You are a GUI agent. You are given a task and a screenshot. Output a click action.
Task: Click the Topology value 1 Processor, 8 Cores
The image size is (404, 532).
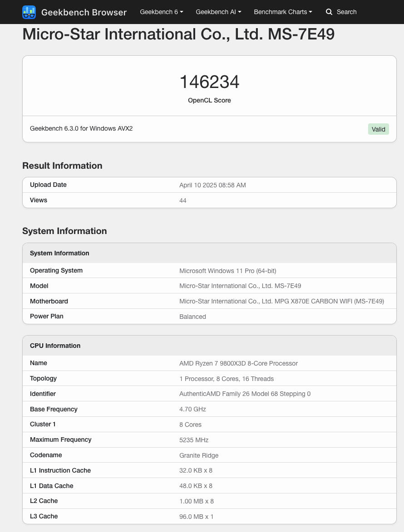(227, 379)
